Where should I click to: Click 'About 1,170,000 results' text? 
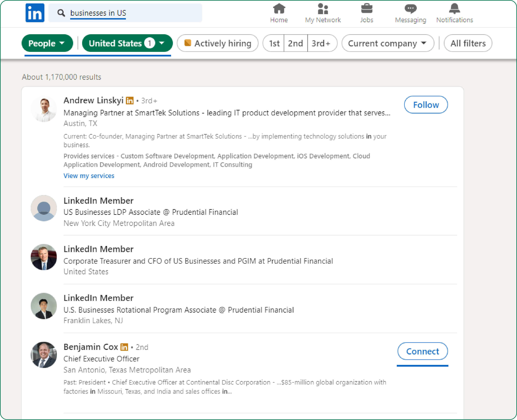pyautogui.click(x=61, y=77)
